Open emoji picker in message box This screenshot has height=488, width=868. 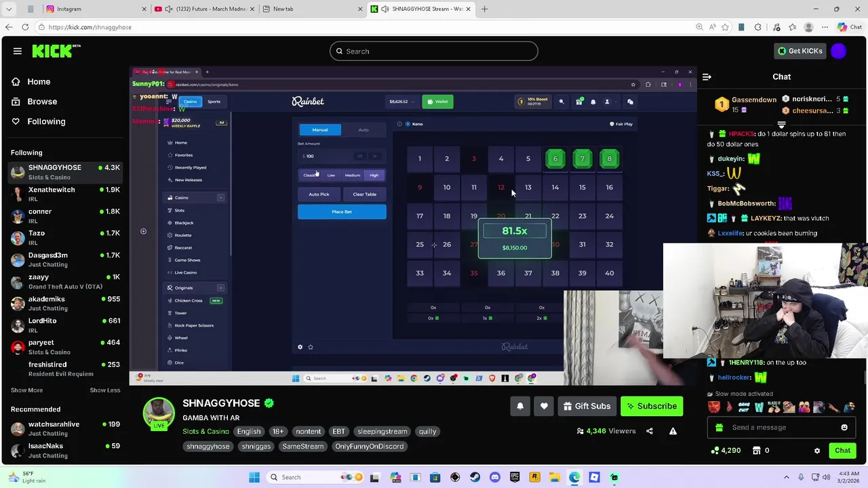[x=844, y=428]
